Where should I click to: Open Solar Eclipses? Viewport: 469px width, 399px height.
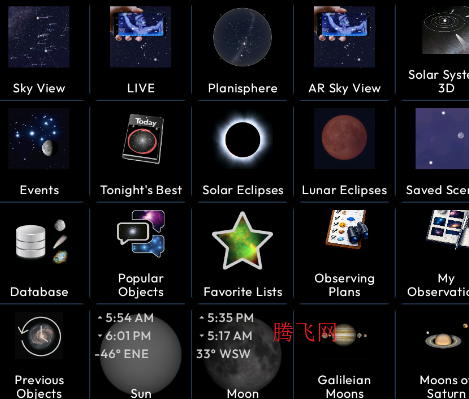click(243, 152)
